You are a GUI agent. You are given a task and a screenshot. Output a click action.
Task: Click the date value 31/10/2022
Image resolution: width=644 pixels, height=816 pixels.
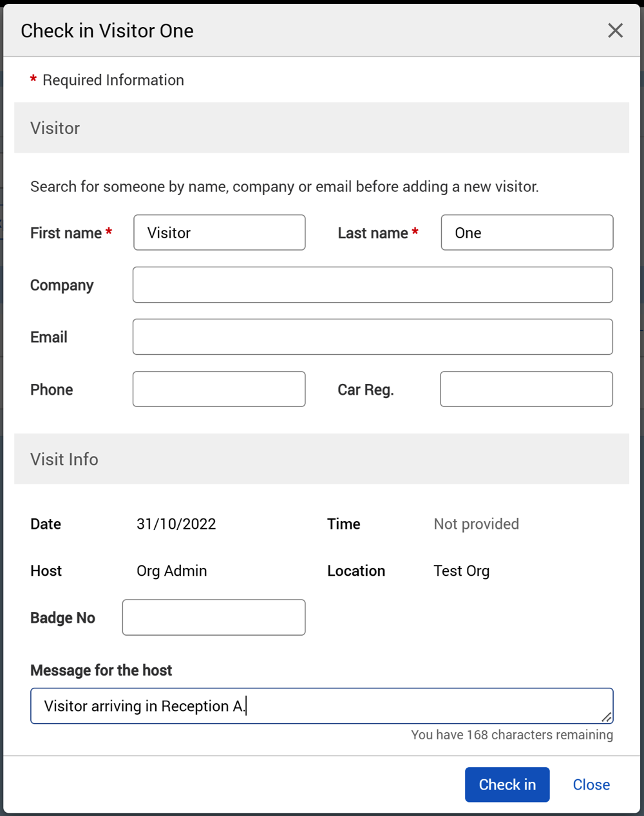point(176,524)
